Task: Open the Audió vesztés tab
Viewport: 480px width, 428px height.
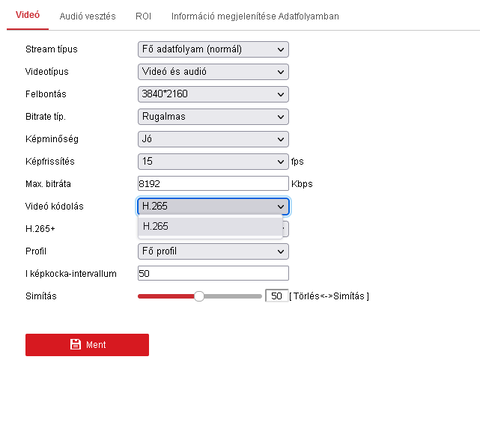Action: (88, 16)
